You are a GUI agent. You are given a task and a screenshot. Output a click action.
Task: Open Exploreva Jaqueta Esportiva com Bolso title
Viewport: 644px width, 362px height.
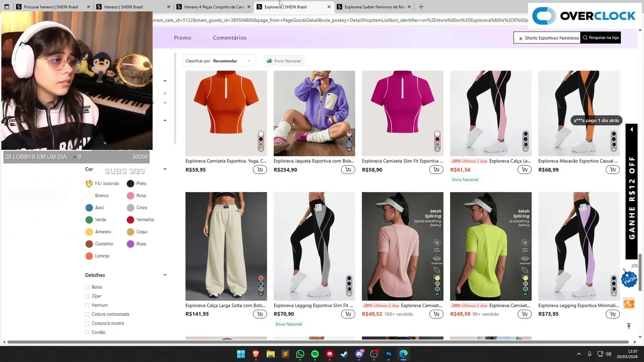click(314, 161)
